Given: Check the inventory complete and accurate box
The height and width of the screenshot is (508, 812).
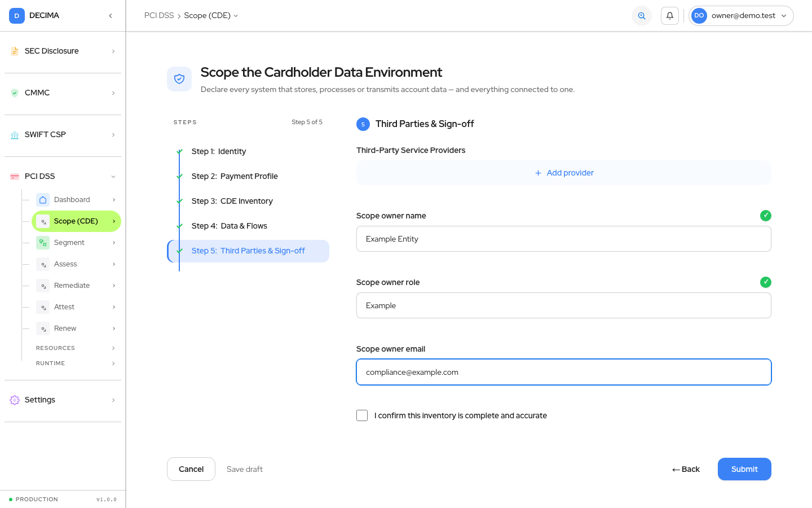Looking at the screenshot, I should 362,415.
